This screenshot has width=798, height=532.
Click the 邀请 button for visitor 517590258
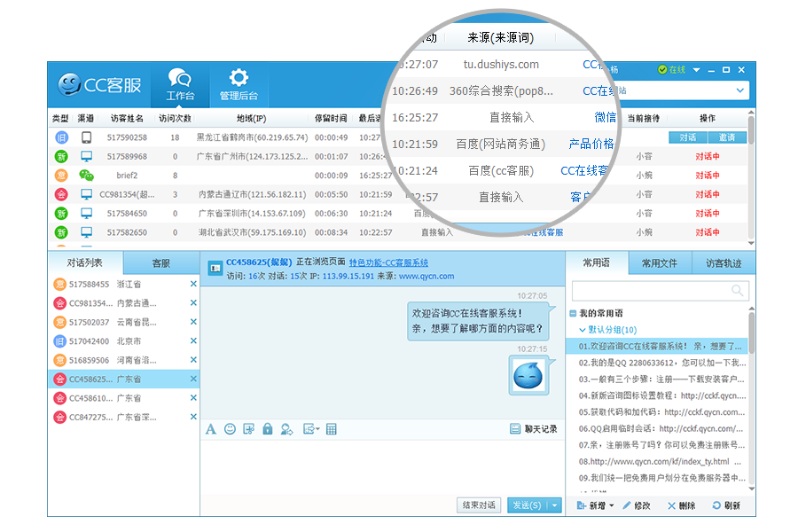727,137
